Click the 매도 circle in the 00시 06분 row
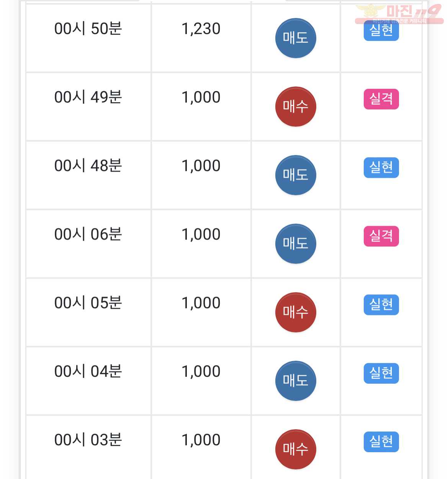Viewport: 448px width, 479px height. click(x=296, y=243)
